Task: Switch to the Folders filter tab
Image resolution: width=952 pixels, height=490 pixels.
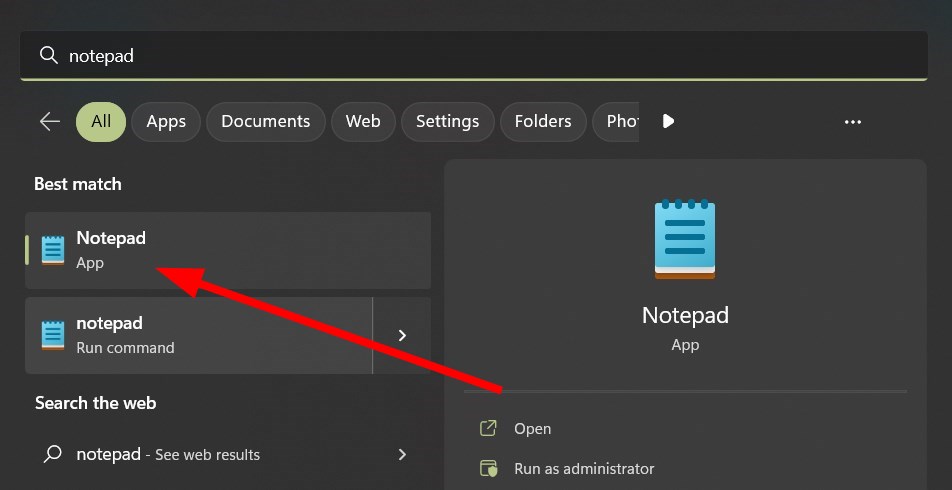Action: (543, 121)
